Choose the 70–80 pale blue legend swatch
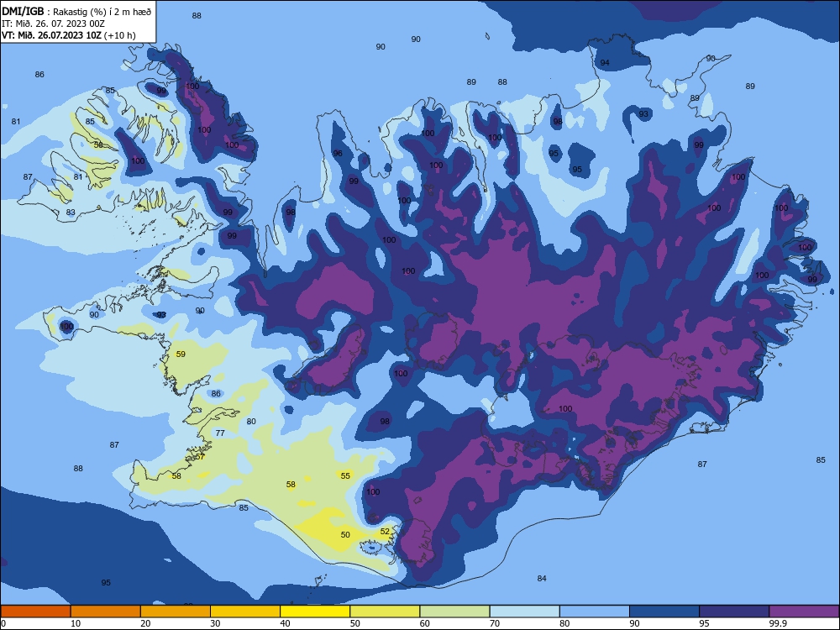 pos(524,612)
